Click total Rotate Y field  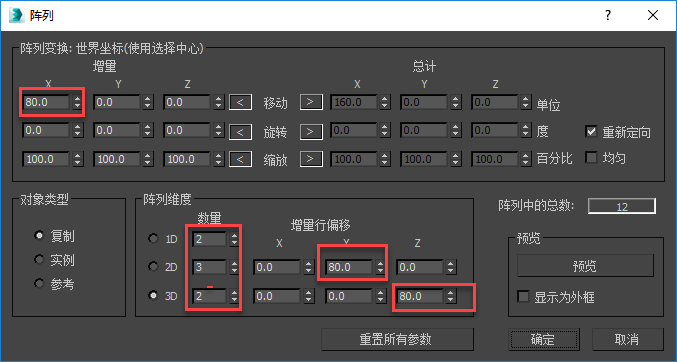tap(424, 130)
